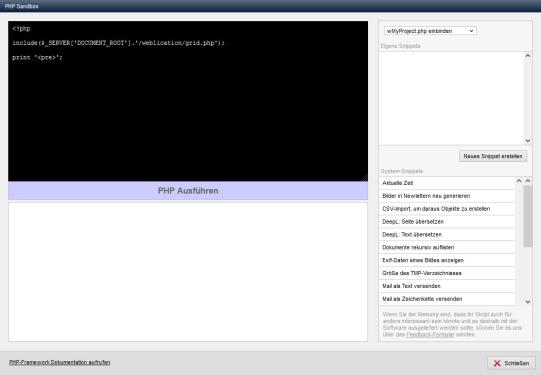This screenshot has width=541, height=375.
Task: Select Bilder in Newslettern neu generieren snippet
Action: [447, 196]
